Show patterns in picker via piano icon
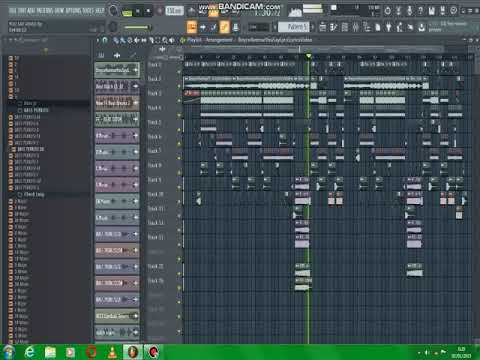Screen dimensions: 480x360 point(101,55)
